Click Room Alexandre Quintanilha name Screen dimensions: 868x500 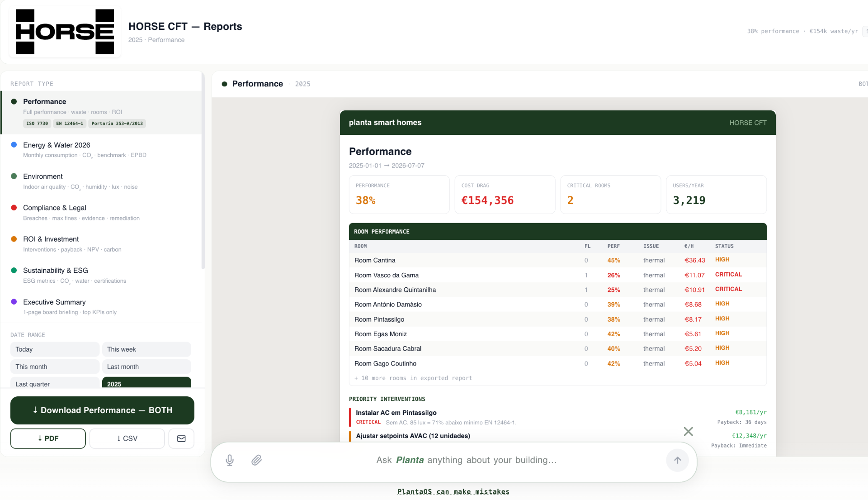(395, 290)
